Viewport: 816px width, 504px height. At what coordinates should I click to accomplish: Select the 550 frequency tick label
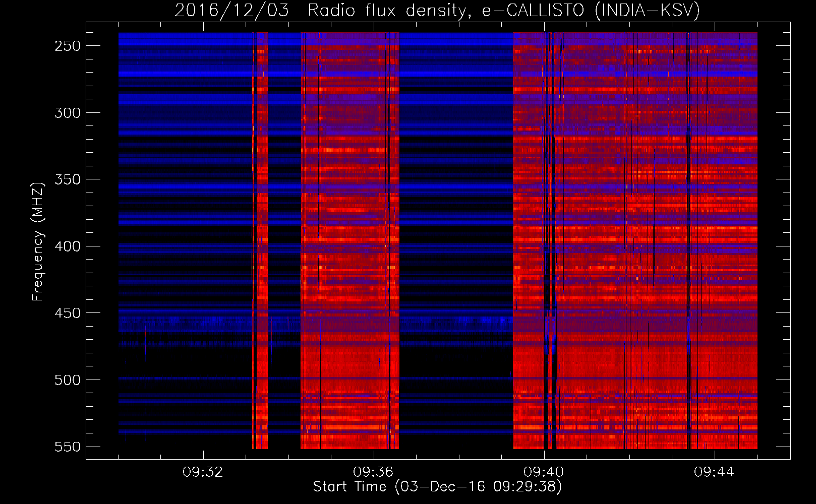[x=68, y=447]
